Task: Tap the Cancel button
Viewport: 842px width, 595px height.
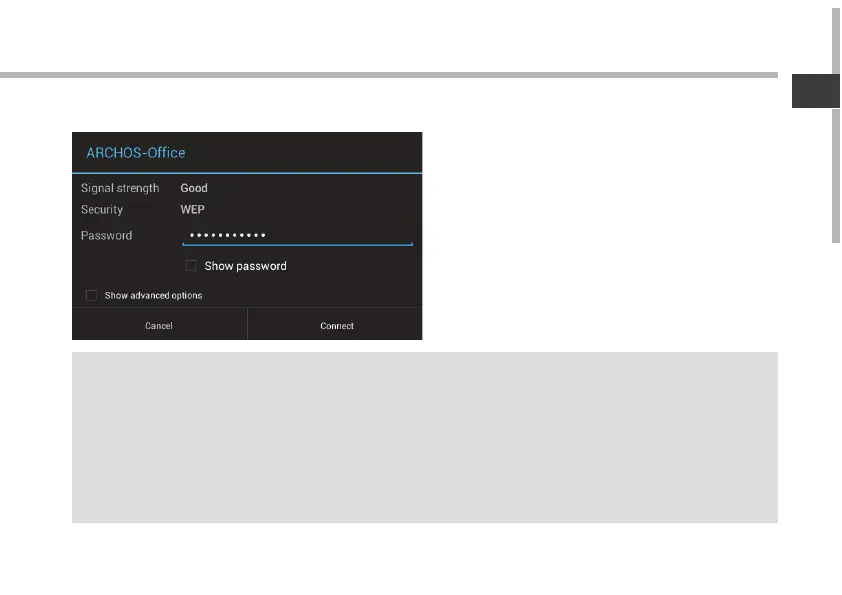Action: click(x=159, y=325)
